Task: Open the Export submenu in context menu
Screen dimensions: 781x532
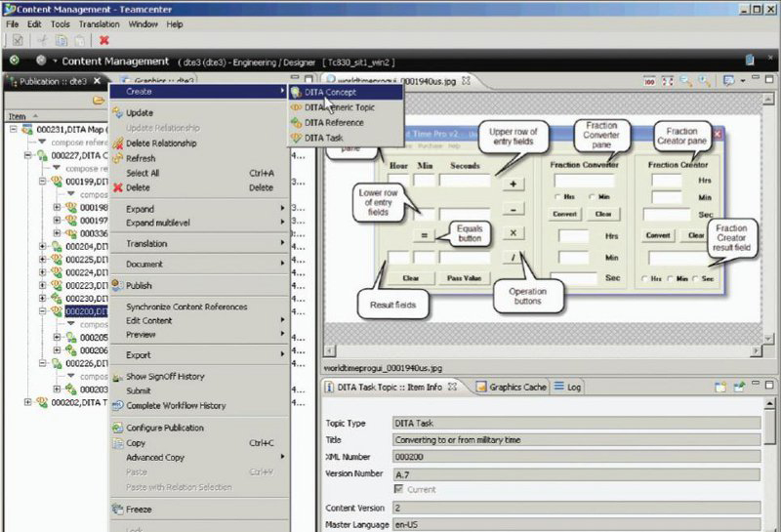Action: point(199,355)
